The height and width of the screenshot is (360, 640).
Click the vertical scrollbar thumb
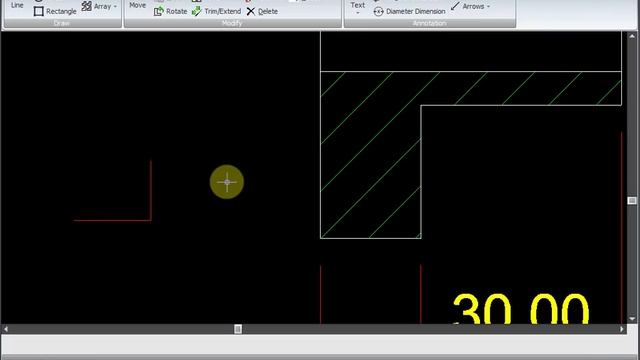click(x=632, y=200)
